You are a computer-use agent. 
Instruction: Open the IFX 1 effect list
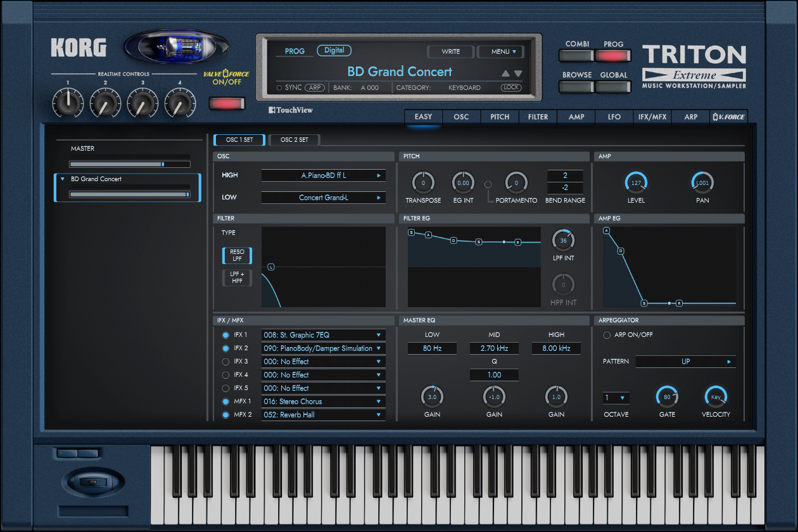pos(324,334)
